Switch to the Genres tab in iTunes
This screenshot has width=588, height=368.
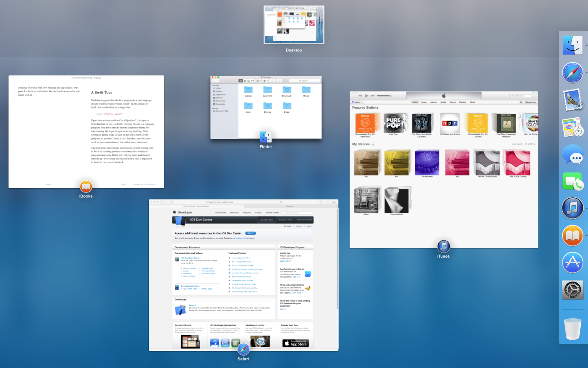point(453,102)
